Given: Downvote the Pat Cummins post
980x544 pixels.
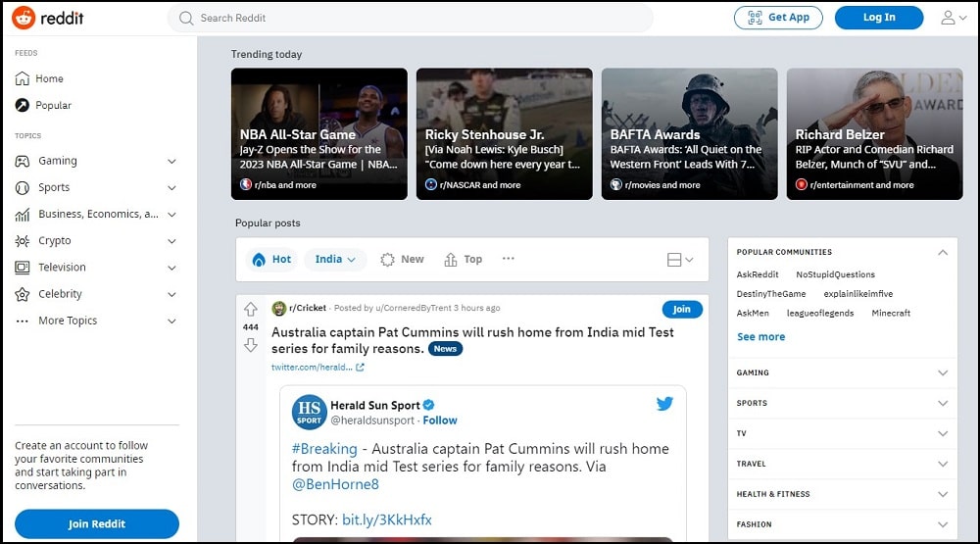Looking at the screenshot, I should (251, 345).
